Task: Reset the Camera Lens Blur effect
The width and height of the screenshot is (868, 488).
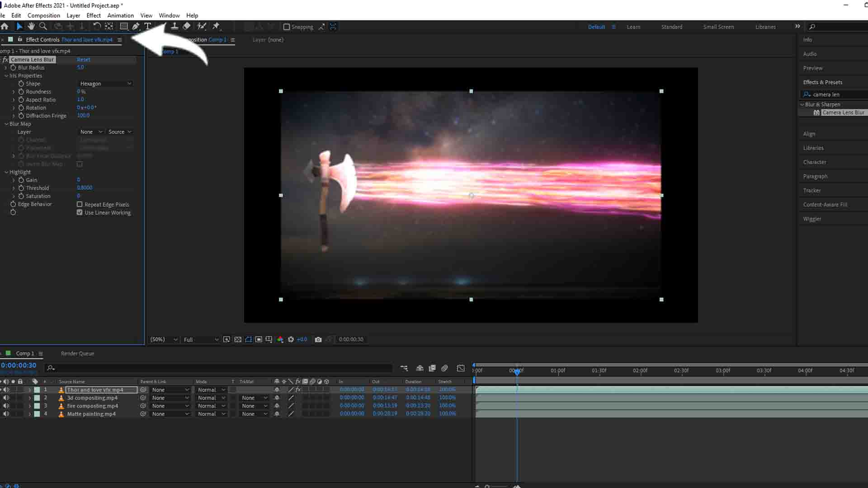Action: tap(84, 59)
